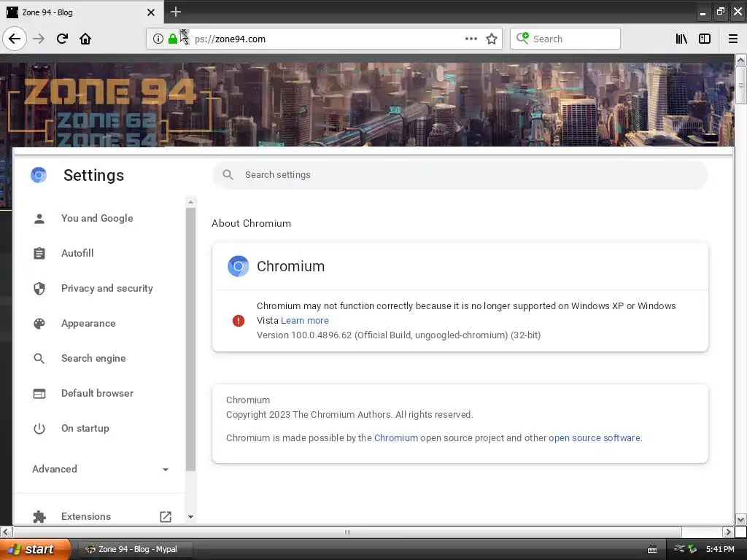Open Appearance settings
The width and height of the screenshot is (747, 560).
[88, 323]
